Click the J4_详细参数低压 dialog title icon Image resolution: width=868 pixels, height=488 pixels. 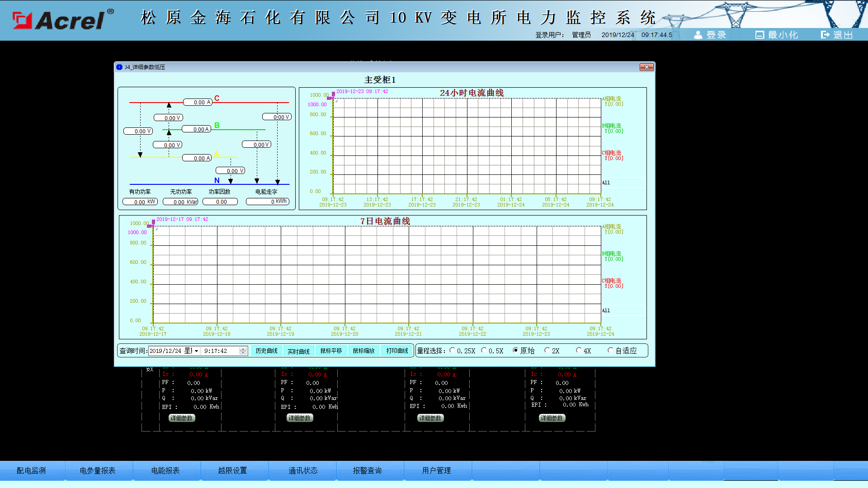(x=119, y=67)
